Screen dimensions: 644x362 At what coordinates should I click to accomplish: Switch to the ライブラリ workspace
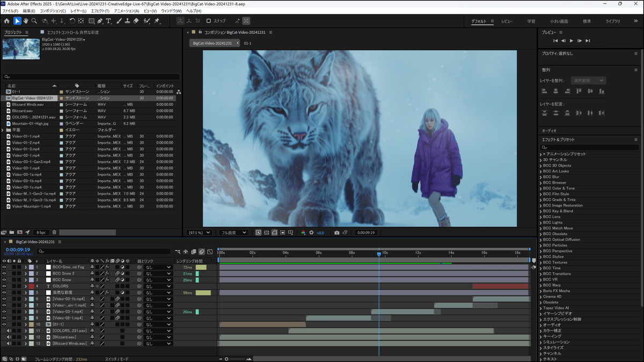click(612, 21)
